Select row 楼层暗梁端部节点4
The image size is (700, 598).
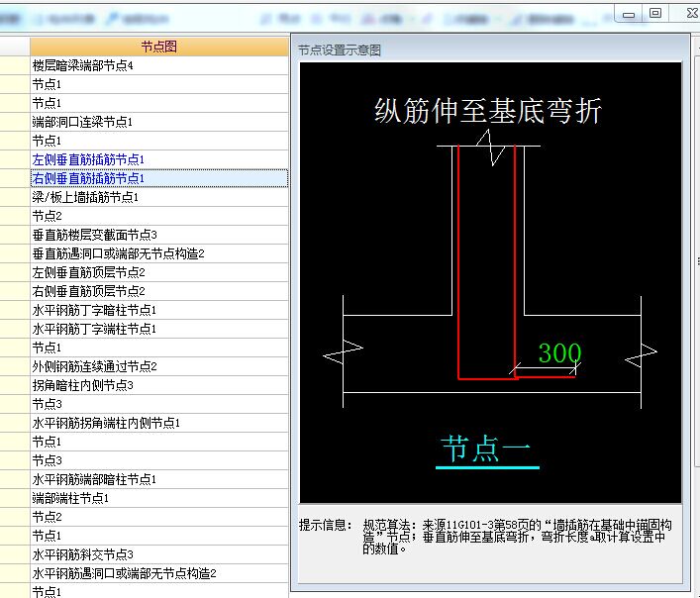click(x=159, y=65)
